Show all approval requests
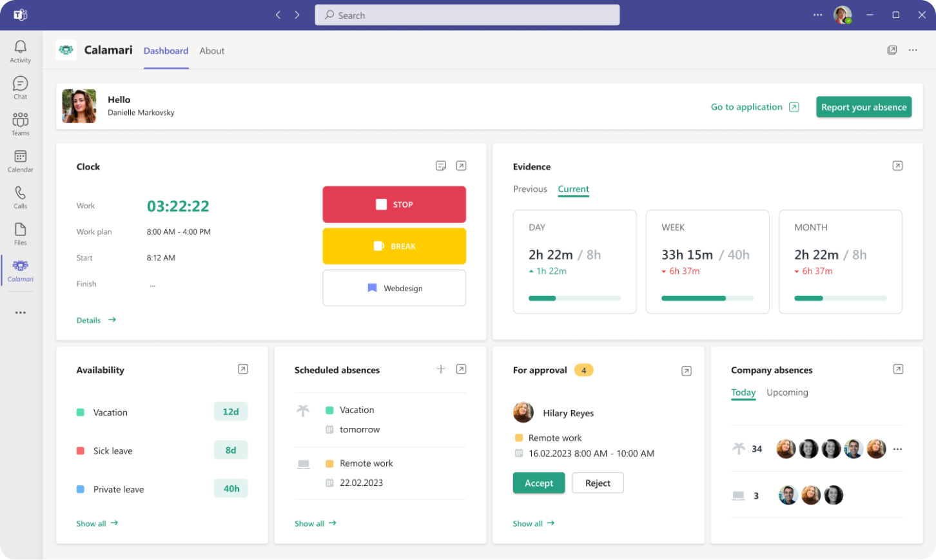The image size is (936, 560). coord(534,523)
